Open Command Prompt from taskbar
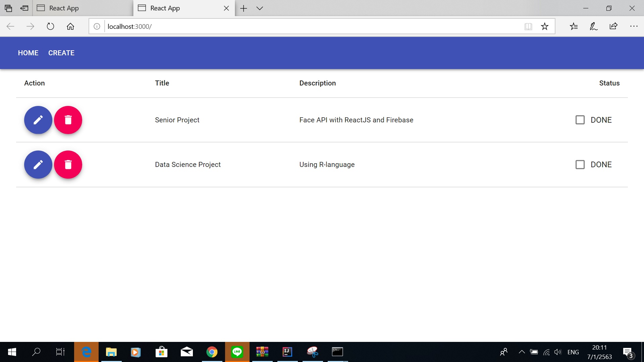This screenshot has width=644, height=362. pyautogui.click(x=337, y=352)
